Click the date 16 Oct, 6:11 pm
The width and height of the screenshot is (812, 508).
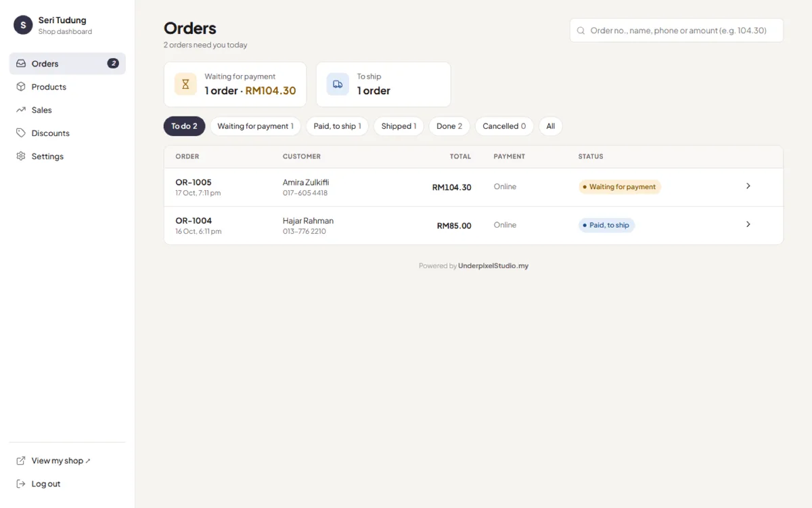point(198,232)
